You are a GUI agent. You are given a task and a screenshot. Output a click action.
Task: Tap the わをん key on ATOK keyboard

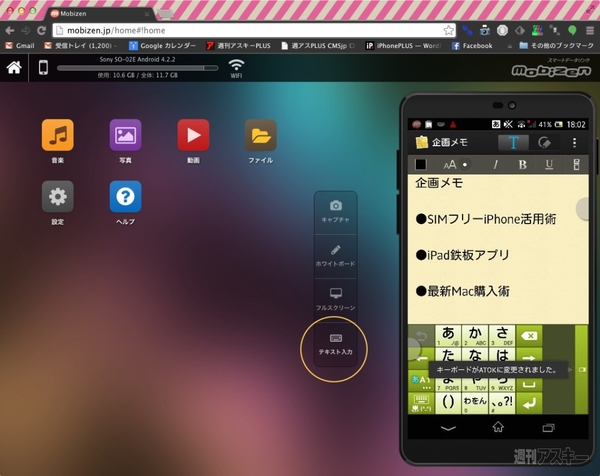point(475,403)
